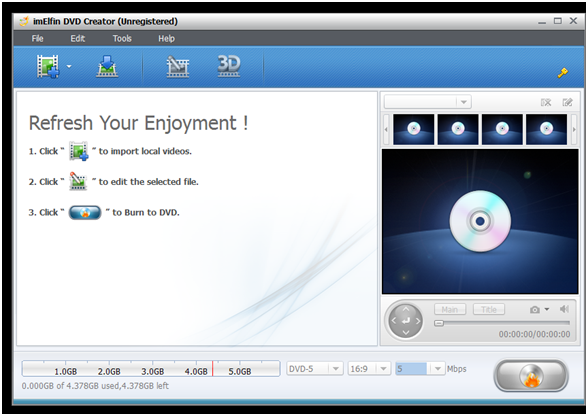Viewport: 588px width, 416px height.
Task: Click the camera snapshot icon
Action: coord(535,309)
